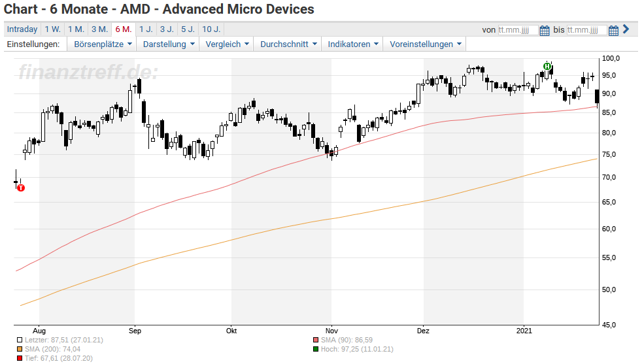Open the 'von' date calendar picker icon
Screen dimensions: 642x364
click(544, 30)
